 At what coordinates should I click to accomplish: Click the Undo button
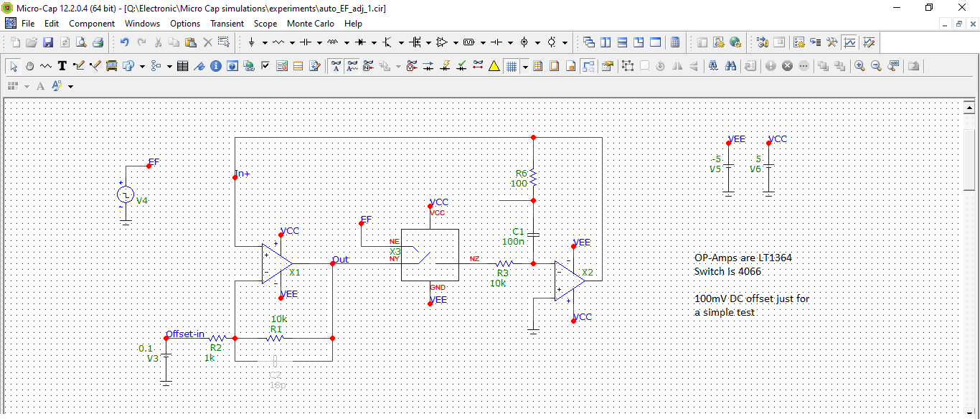pyautogui.click(x=125, y=42)
